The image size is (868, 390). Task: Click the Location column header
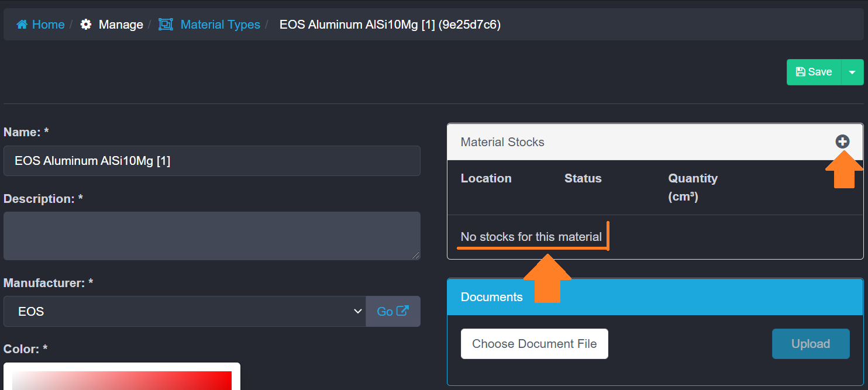(x=485, y=178)
